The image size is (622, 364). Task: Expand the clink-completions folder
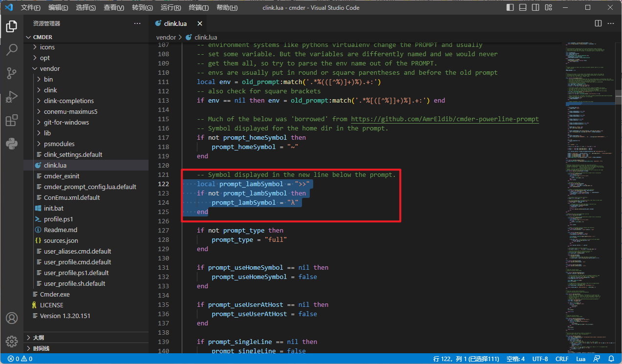86,101
